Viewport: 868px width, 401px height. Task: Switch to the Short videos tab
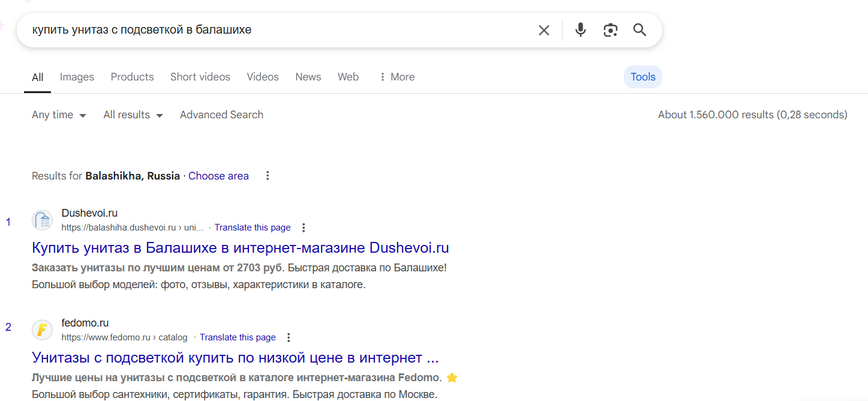click(x=200, y=77)
